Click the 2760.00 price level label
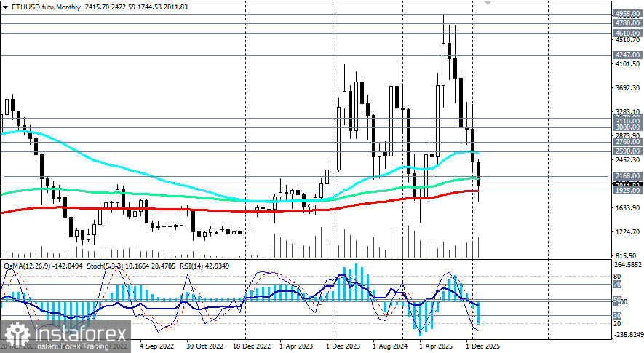The height and width of the screenshot is (353, 644). (627, 142)
